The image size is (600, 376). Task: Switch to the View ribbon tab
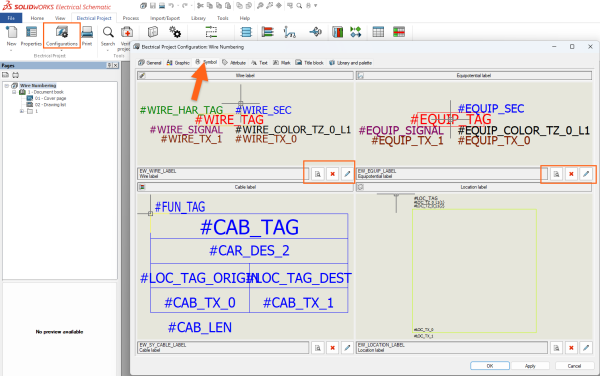point(60,18)
